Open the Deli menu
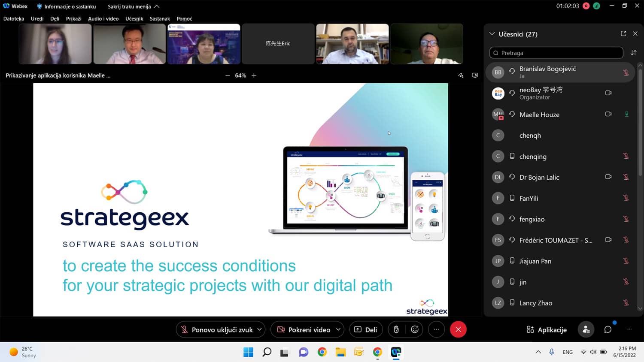The height and width of the screenshot is (362, 644). click(55, 18)
